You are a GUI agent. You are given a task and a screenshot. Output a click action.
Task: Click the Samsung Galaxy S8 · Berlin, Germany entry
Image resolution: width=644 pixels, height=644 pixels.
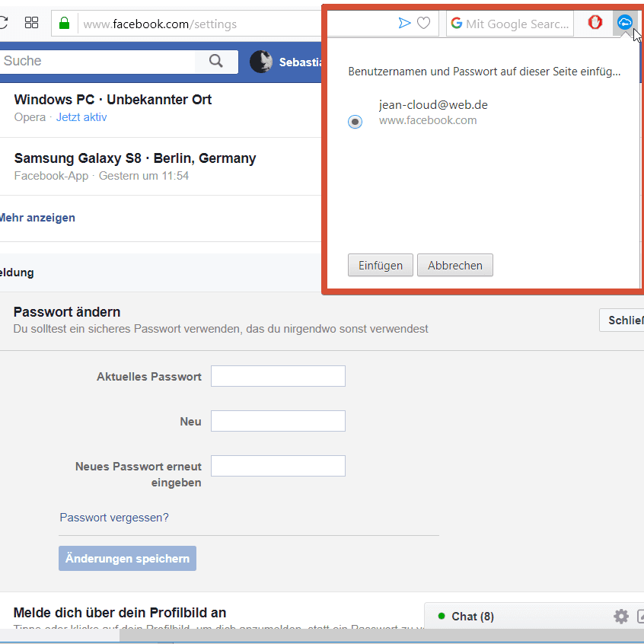coord(135,158)
